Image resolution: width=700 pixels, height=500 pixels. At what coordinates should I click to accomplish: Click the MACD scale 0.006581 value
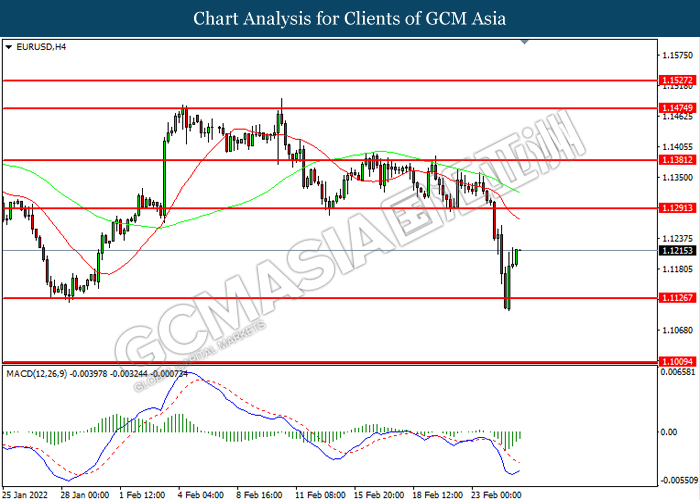pyautogui.click(x=678, y=371)
